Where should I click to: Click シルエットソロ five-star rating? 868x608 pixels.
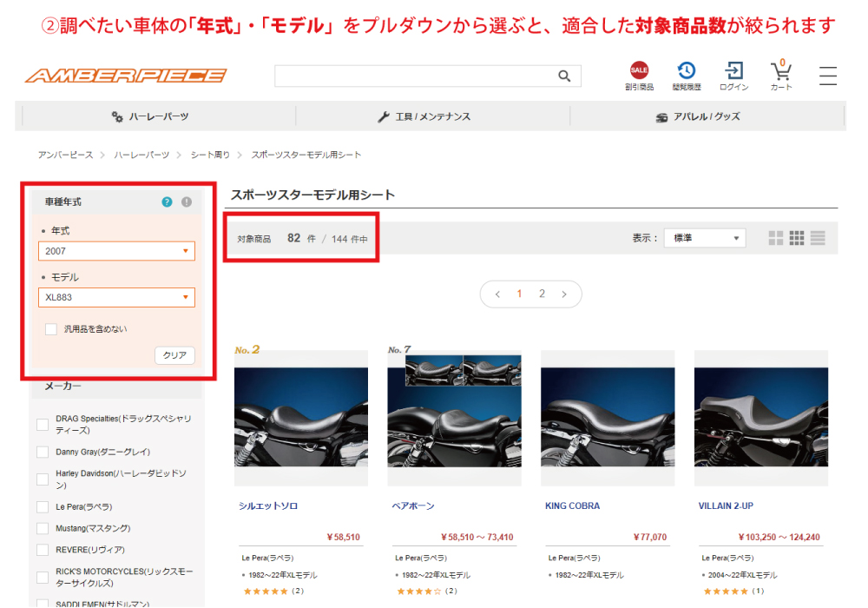tap(266, 591)
